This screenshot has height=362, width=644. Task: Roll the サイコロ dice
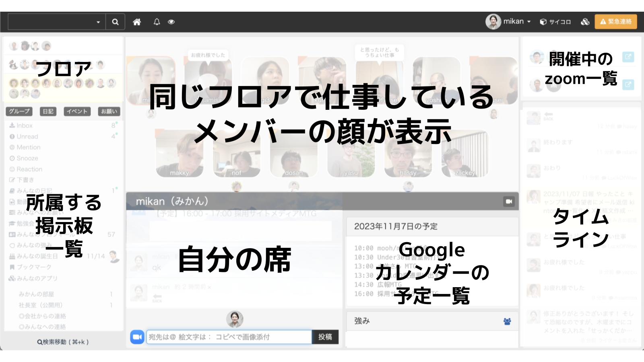click(555, 22)
